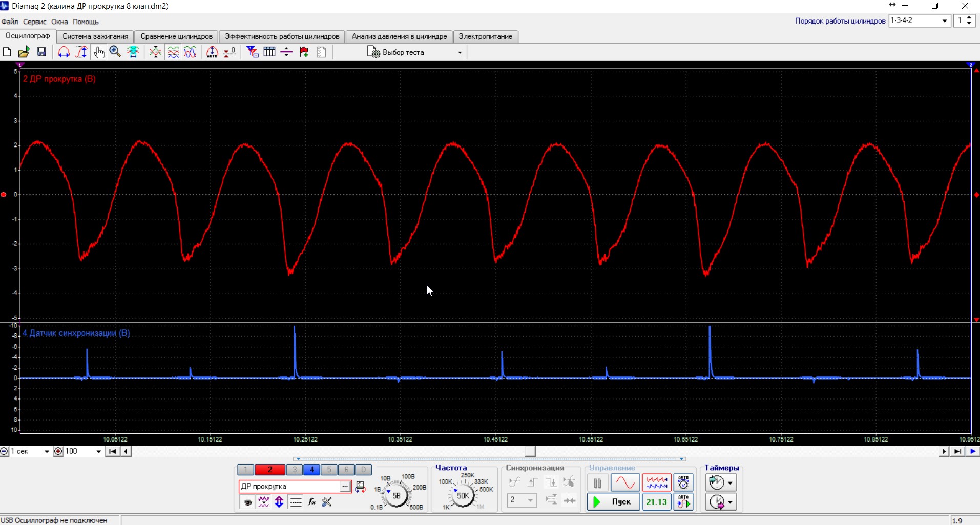This screenshot has height=525, width=980.
Task: Click the channel filter waves icon
Action: 264,502
